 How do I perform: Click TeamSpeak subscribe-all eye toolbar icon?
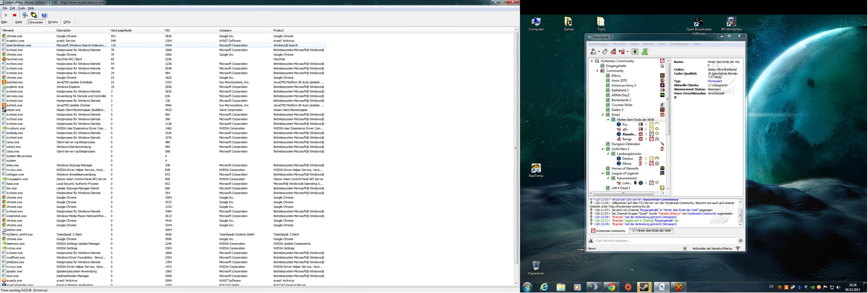coord(635,52)
